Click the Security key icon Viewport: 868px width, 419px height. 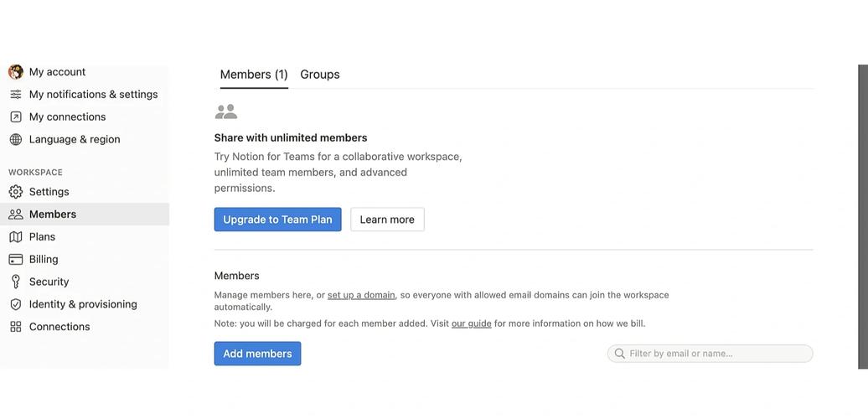coord(15,282)
